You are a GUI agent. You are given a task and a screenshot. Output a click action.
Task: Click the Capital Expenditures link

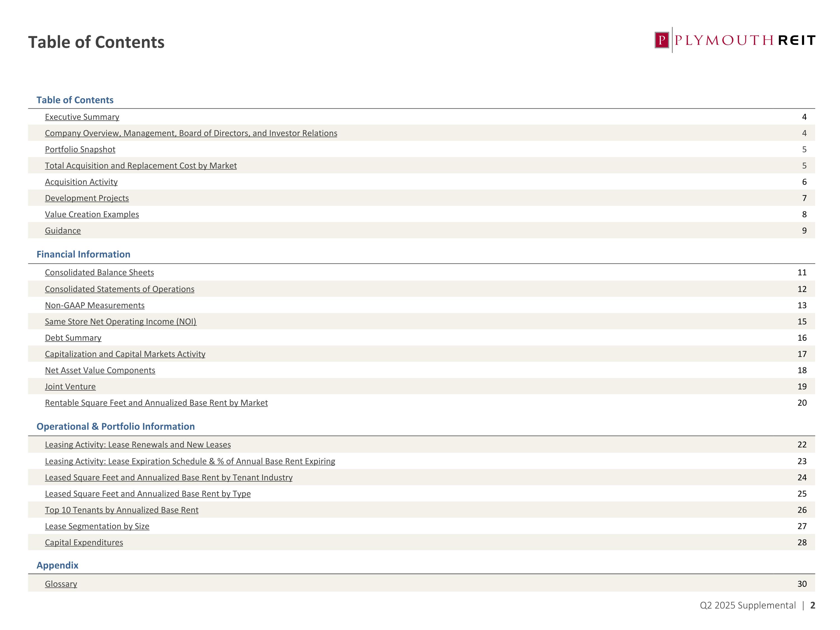(x=84, y=543)
